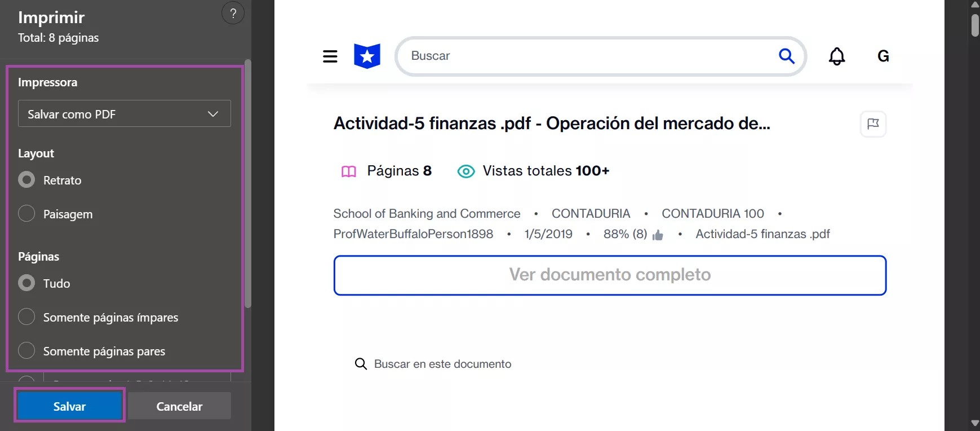Click the thumbs-up rating icon
The width and height of the screenshot is (980, 431).
658,235
